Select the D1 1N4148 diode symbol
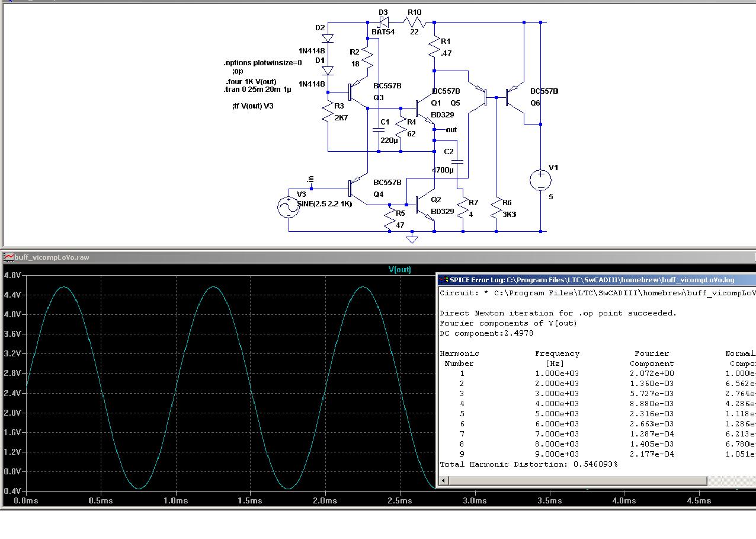The height and width of the screenshot is (539, 756). point(327,71)
